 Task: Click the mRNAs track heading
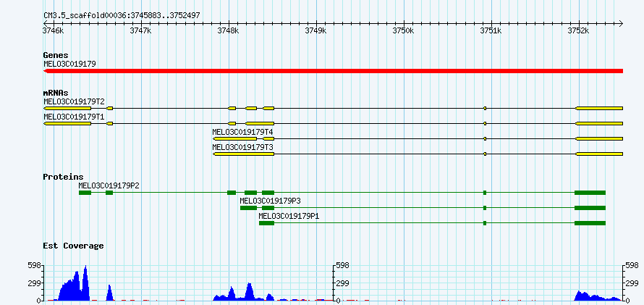coord(56,93)
